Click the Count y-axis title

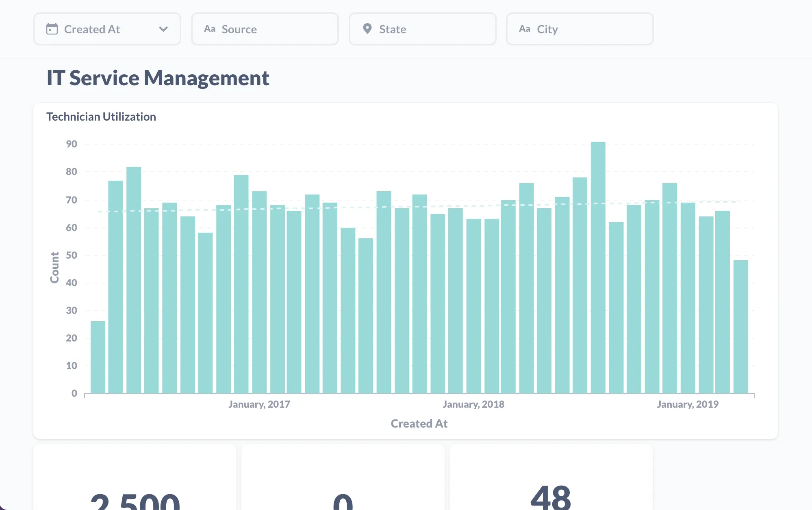pyautogui.click(x=54, y=268)
